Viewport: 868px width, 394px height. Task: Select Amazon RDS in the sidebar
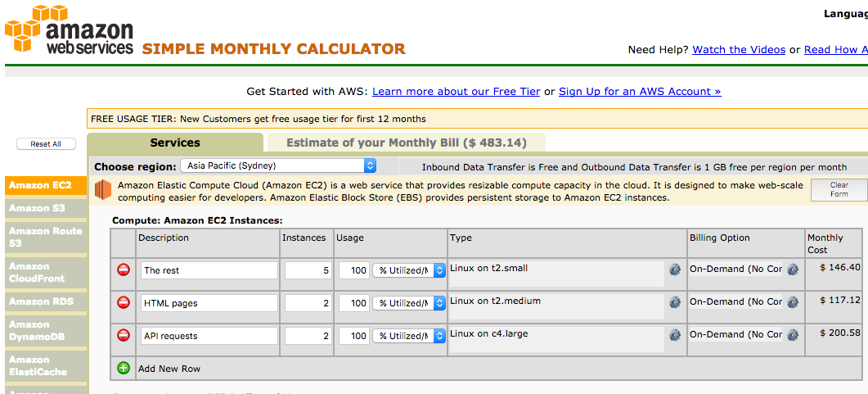coord(46,301)
